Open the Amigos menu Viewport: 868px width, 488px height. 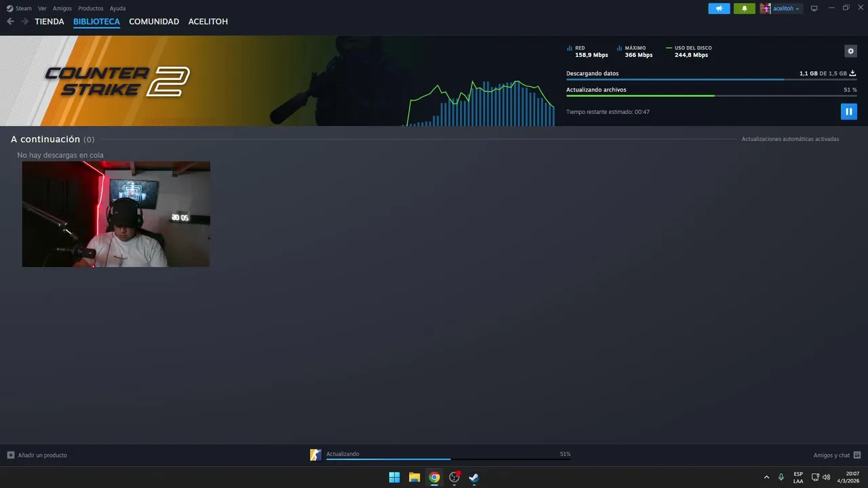(x=62, y=8)
